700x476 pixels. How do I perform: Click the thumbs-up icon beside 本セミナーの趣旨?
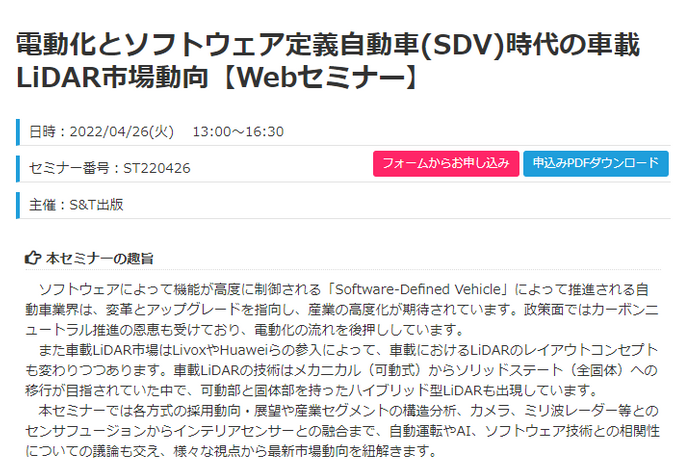[x=33, y=258]
